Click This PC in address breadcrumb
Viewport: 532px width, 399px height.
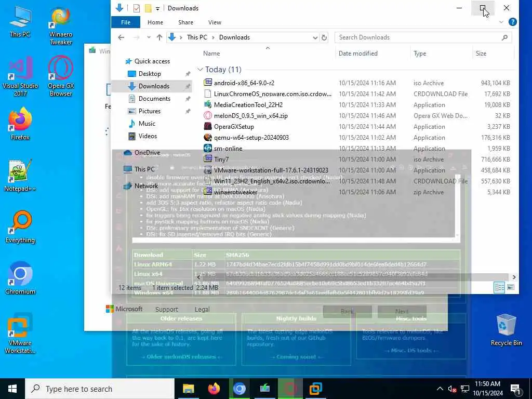point(197,37)
